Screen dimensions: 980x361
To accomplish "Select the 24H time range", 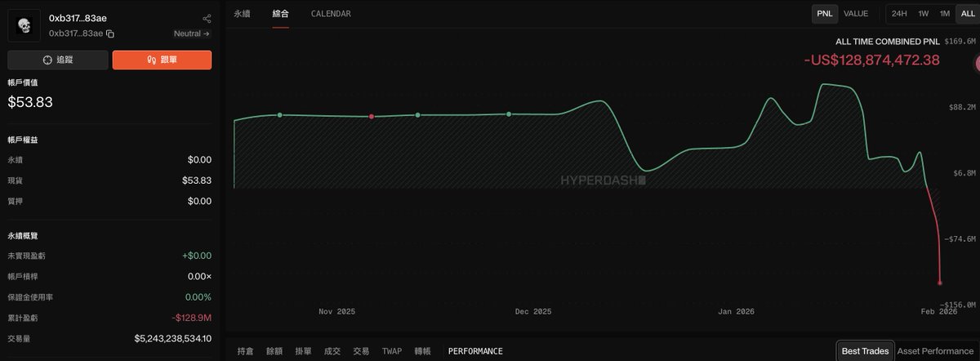I will point(899,14).
